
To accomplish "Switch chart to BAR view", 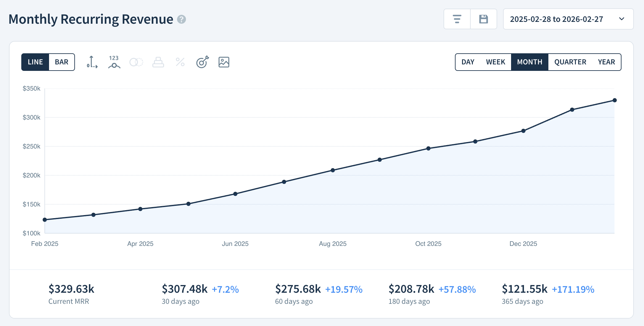I will 61,62.
